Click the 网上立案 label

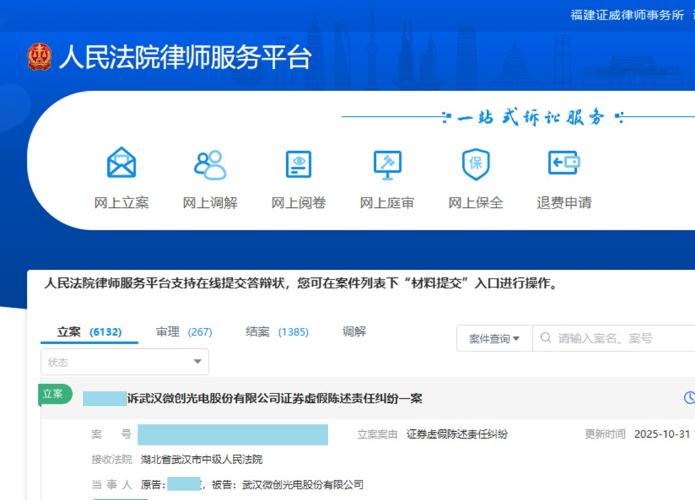pyautogui.click(x=121, y=203)
